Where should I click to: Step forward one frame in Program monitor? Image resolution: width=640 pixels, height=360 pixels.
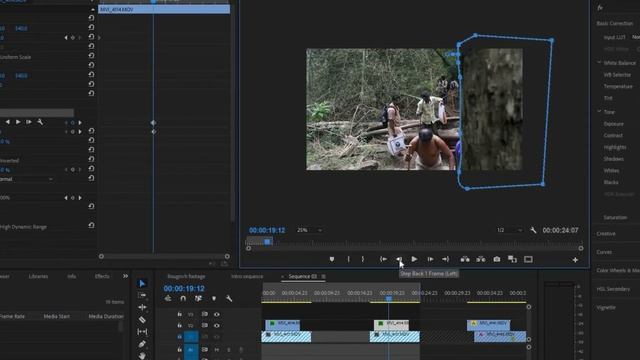430,259
